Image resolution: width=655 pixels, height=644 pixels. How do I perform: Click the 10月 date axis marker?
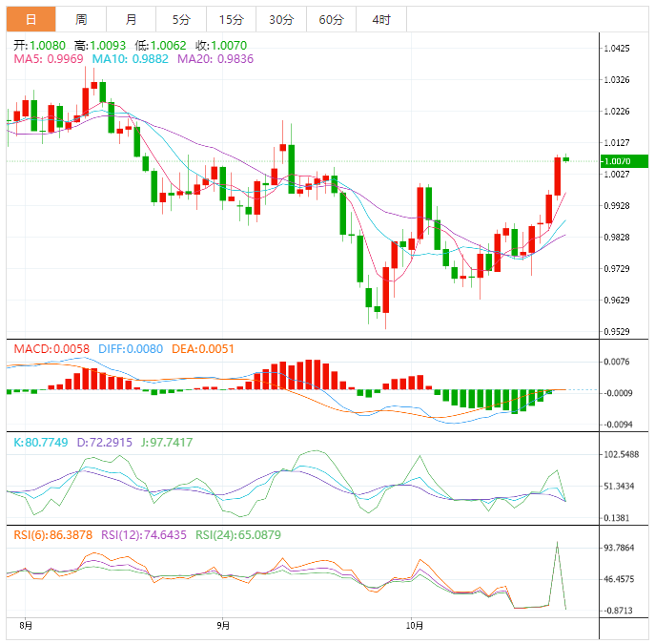coord(413,626)
